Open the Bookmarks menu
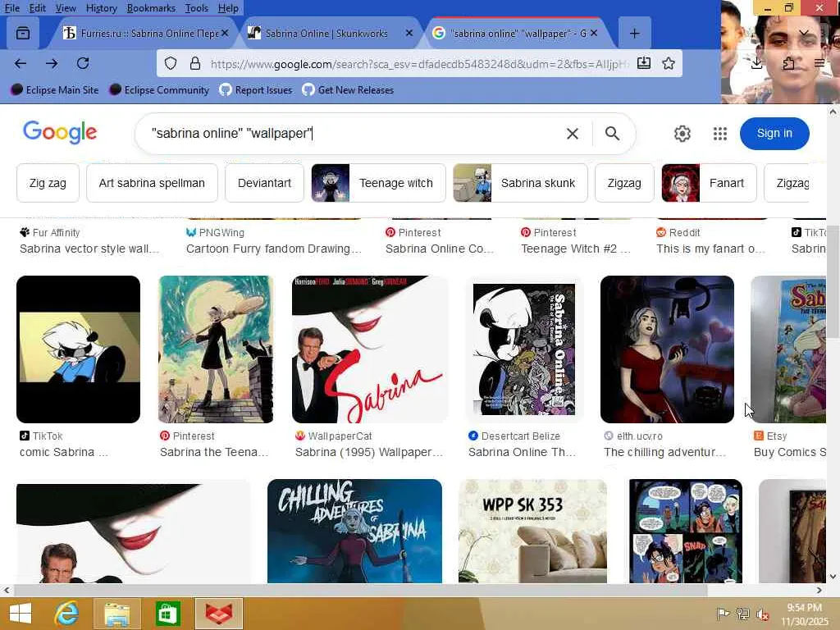The image size is (840, 630). (x=151, y=8)
